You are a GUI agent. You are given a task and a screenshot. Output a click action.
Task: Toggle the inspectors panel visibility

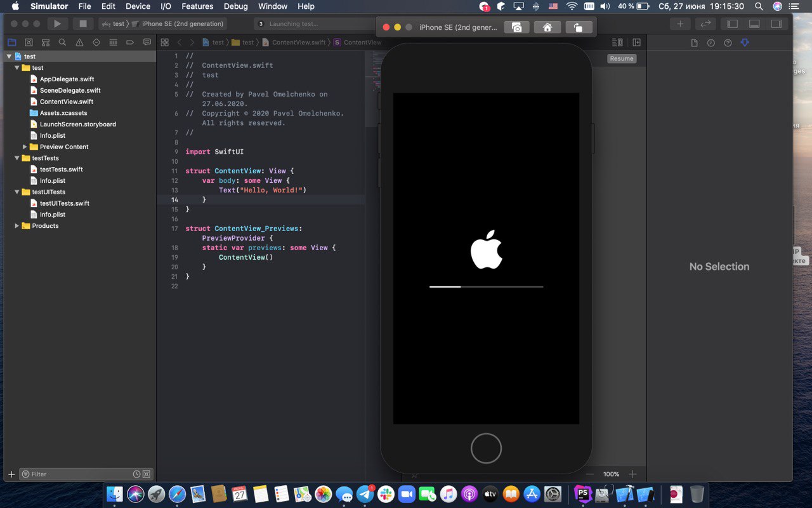(x=776, y=23)
